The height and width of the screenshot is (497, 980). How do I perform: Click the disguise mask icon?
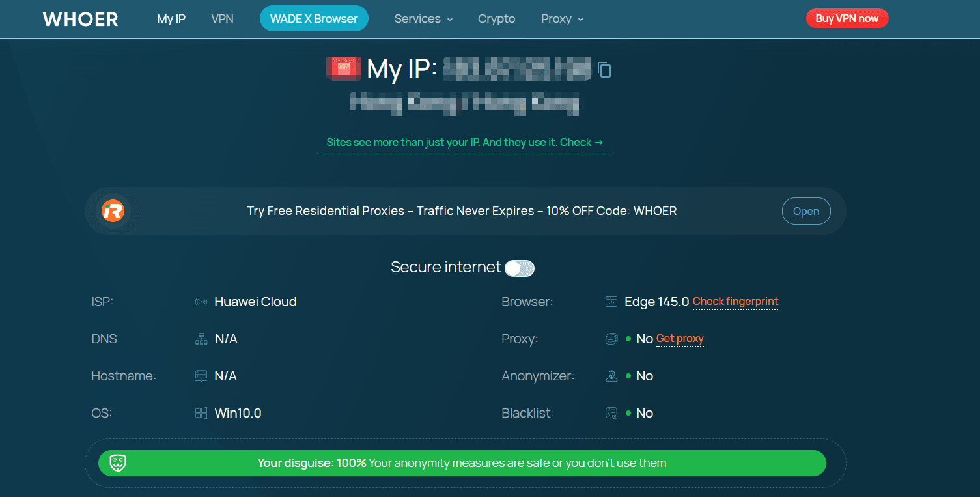coord(118,463)
